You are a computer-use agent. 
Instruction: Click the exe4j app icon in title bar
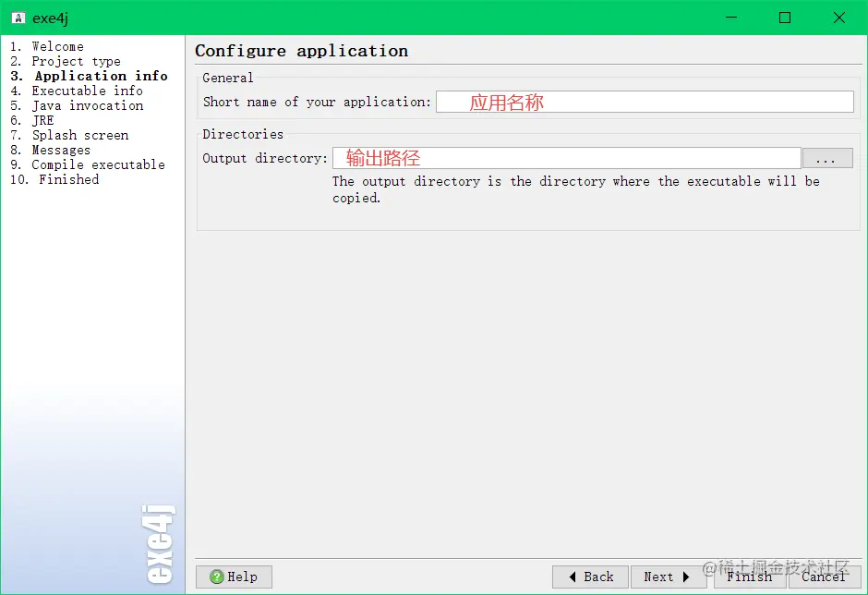18,18
